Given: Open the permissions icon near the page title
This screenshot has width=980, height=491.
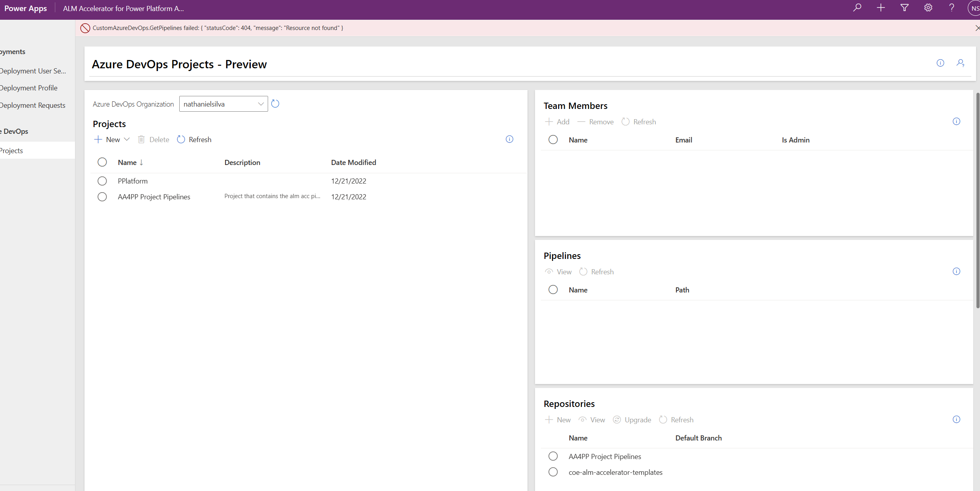Looking at the screenshot, I should [960, 63].
